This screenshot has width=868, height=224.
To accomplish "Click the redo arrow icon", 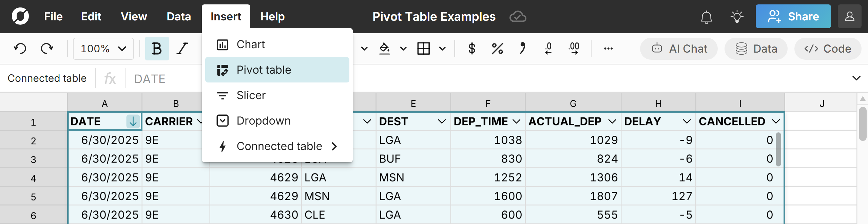I will [x=47, y=49].
